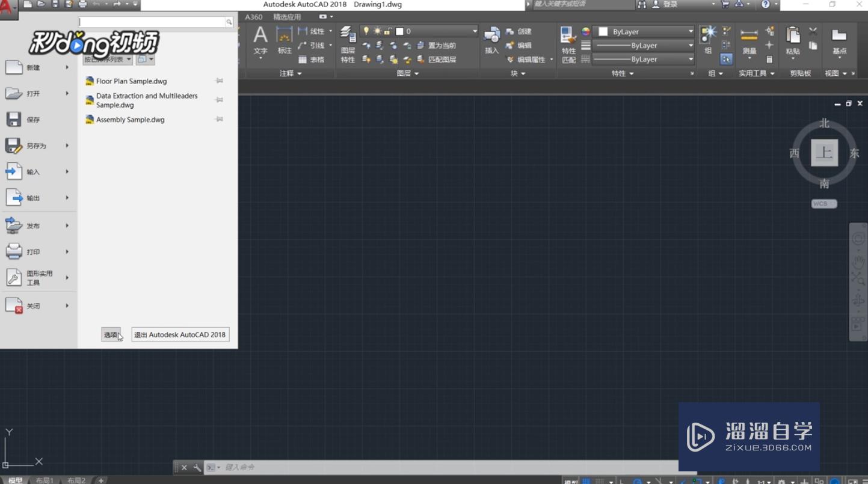
Task: Open the 输入 Import menu
Action: point(38,172)
